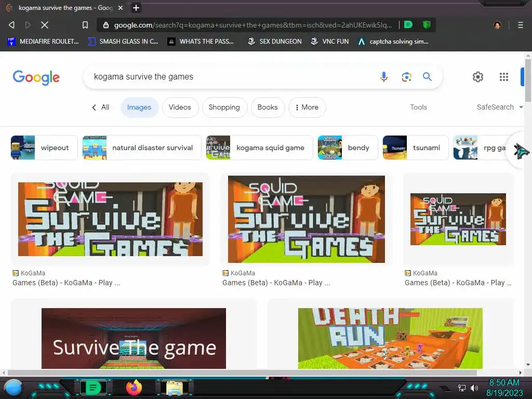
Task: Select the wipeout suggestion chip
Action: click(x=44, y=148)
